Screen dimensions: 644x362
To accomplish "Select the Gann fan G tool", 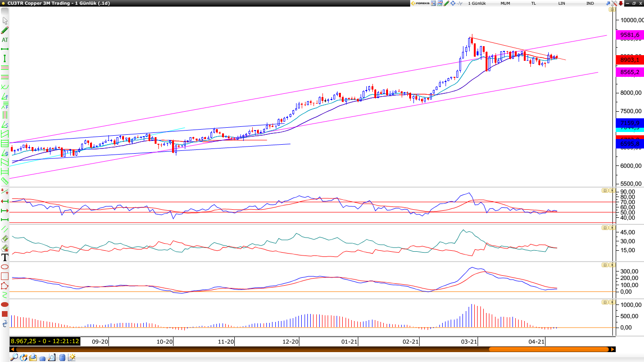I will (x=5, y=153).
